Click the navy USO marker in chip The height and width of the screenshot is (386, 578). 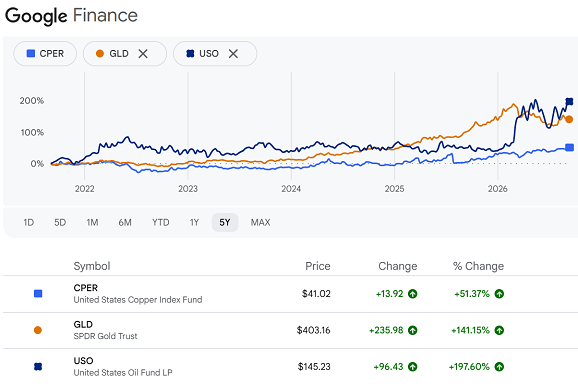190,54
